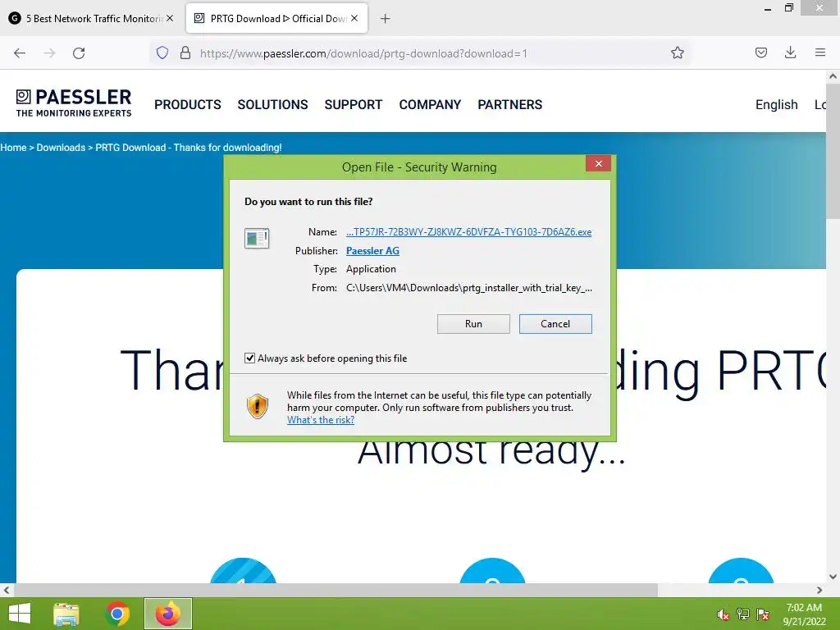Image resolution: width=840 pixels, height=630 pixels.
Task: Click the Paessler logo
Action: 73,103
